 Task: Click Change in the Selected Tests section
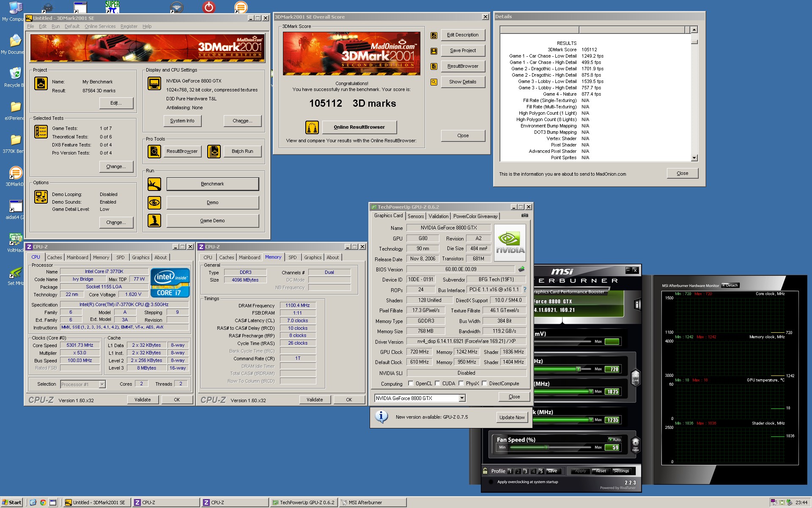116,166
